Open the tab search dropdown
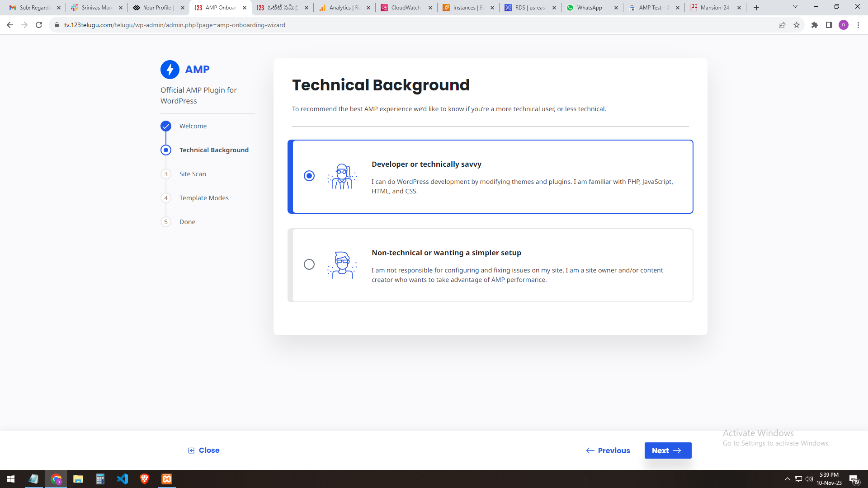 coord(795,7)
